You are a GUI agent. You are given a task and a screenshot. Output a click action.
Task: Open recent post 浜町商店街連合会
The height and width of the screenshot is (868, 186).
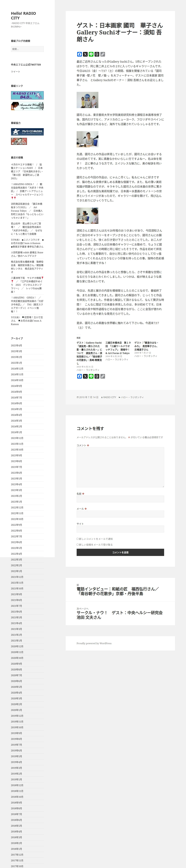[x=27, y=211]
